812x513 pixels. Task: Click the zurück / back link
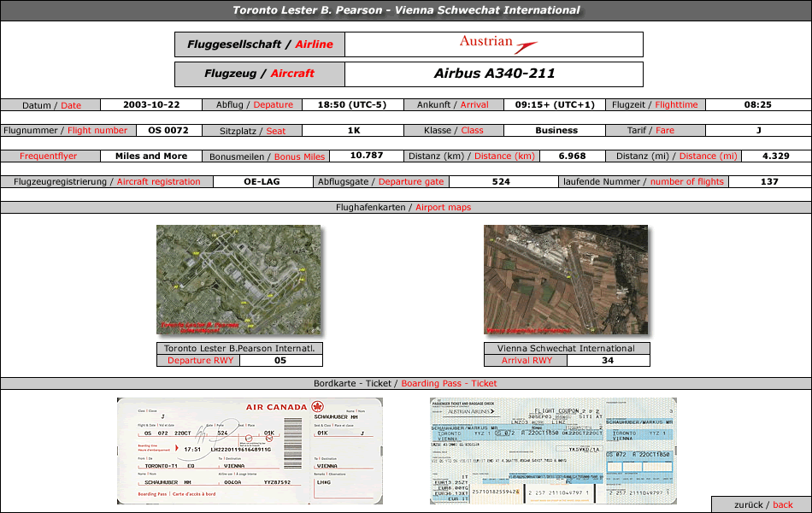click(762, 504)
